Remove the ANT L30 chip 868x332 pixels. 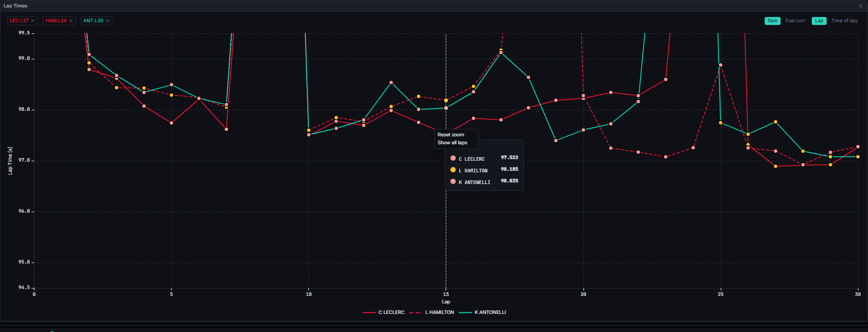(108, 21)
